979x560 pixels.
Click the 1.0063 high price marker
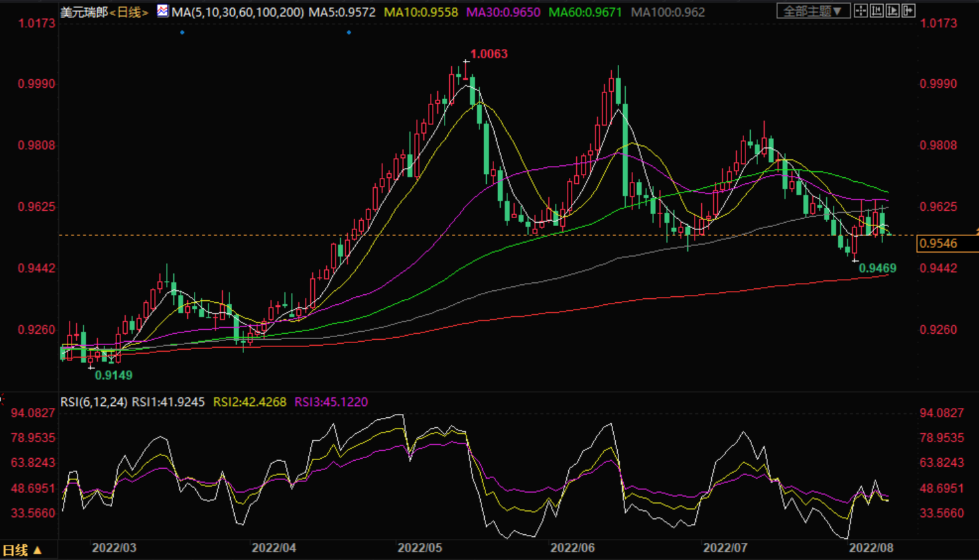pyautogui.click(x=489, y=54)
